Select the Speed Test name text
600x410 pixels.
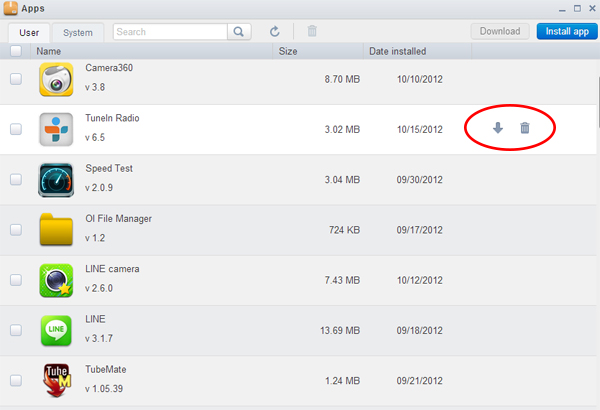(109, 168)
